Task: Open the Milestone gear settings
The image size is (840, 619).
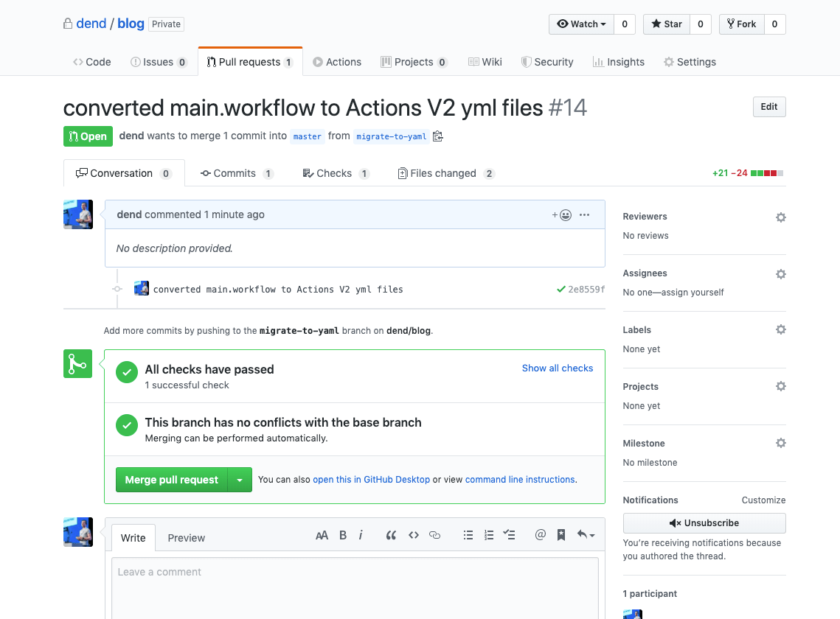Action: point(780,443)
